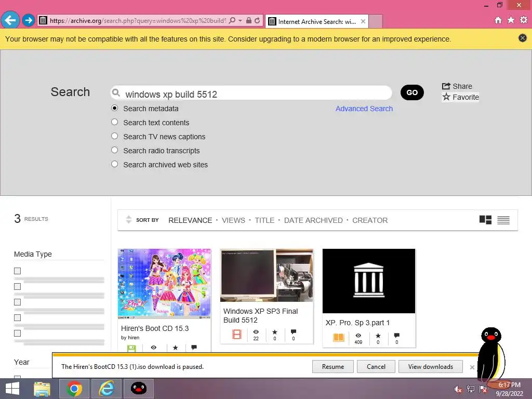Check the third Media Type checkbox
The height and width of the screenshot is (399, 532).
tap(17, 302)
